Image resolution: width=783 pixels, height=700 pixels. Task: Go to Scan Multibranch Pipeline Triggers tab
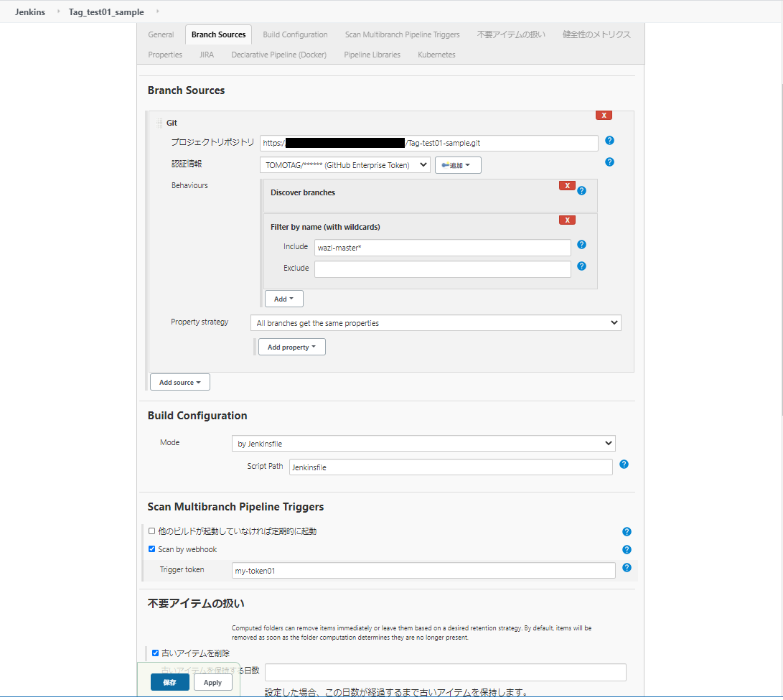click(402, 34)
